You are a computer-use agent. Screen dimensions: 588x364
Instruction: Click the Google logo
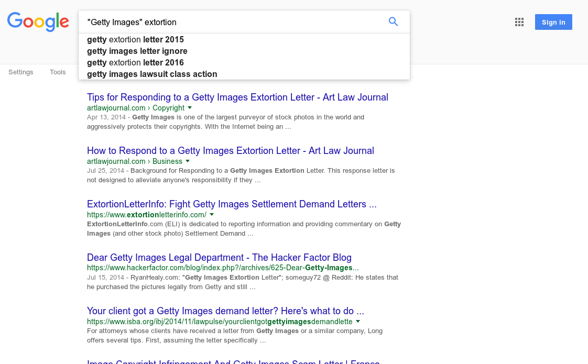pyautogui.click(x=38, y=21)
